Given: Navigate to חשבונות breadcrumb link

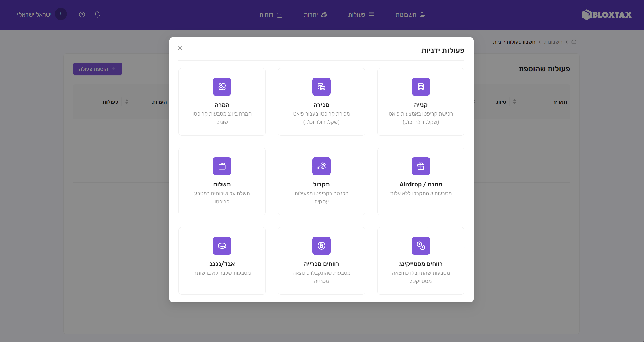Looking at the screenshot, I should click(x=553, y=42).
